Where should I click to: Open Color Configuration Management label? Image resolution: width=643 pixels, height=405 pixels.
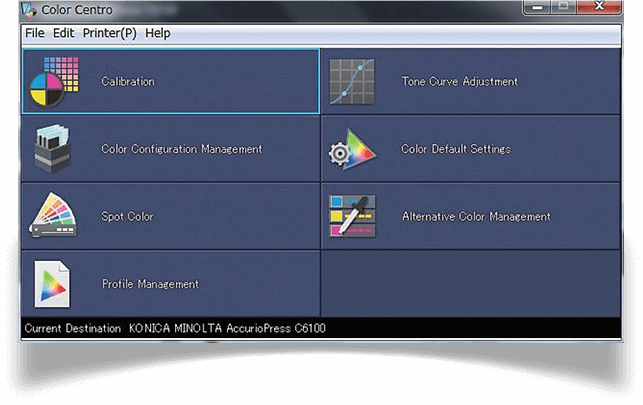[182, 149]
